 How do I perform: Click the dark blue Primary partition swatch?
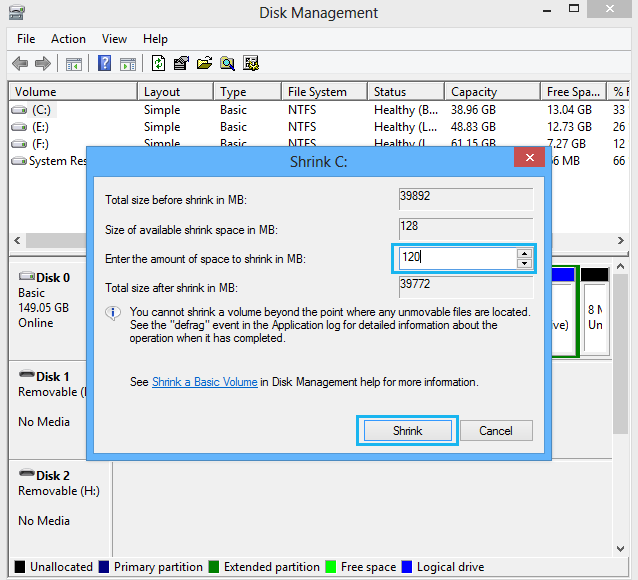(x=104, y=567)
